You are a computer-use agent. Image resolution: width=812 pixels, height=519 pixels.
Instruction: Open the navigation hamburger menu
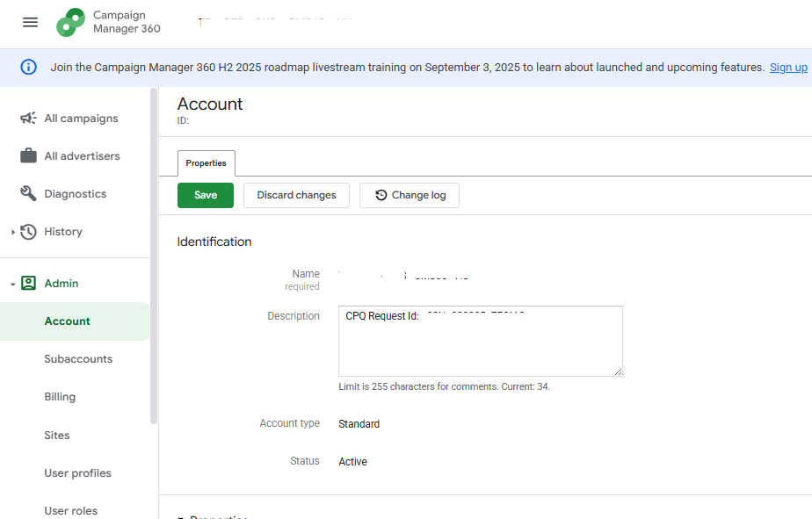(30, 22)
